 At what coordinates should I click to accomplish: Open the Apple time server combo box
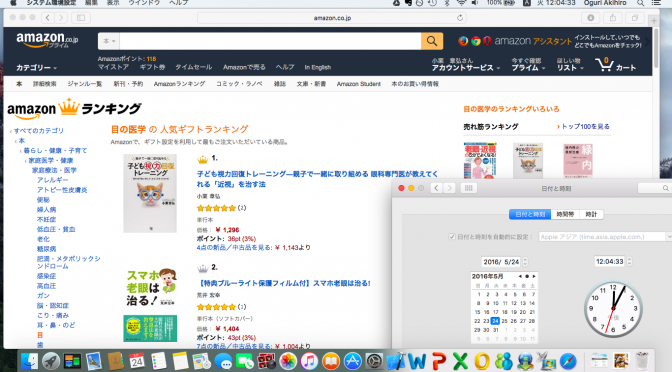(x=605, y=237)
